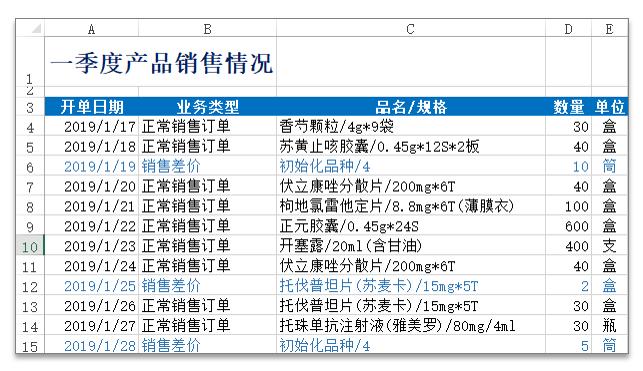Screen dimensions: 643x371
Task: Select column A header
Action: pyautogui.click(x=91, y=29)
